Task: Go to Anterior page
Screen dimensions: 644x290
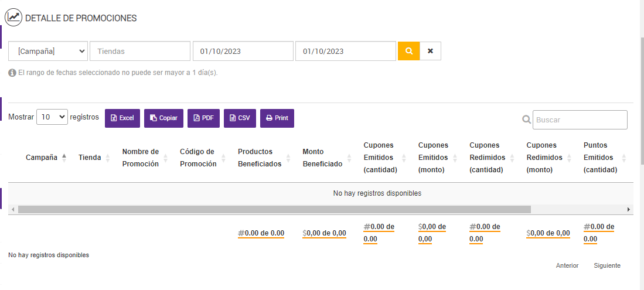Action: coord(567,265)
